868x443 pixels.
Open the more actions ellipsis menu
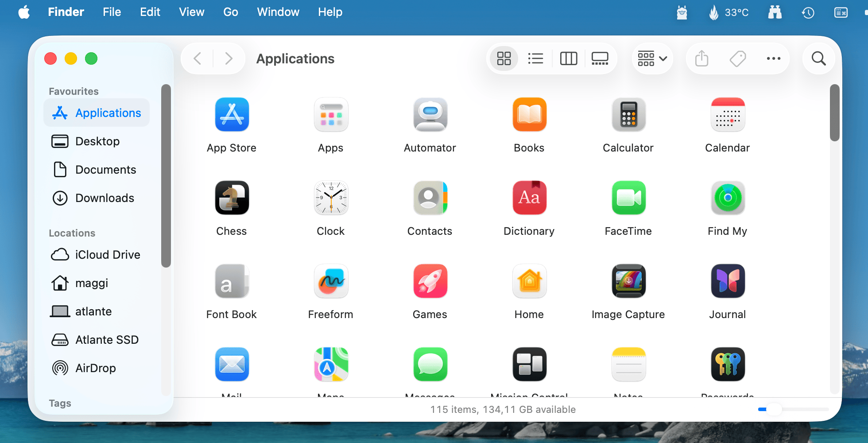pyautogui.click(x=773, y=58)
